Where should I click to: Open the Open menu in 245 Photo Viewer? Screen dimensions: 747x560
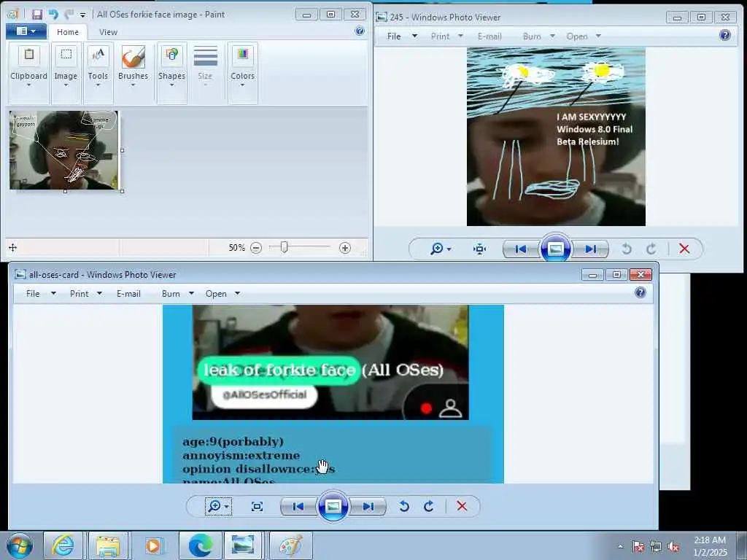pos(583,36)
